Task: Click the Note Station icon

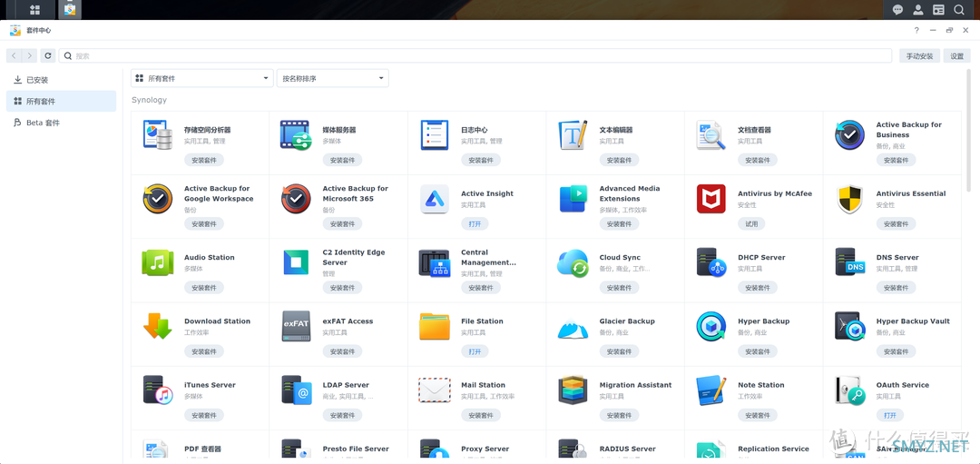Action: click(711, 390)
